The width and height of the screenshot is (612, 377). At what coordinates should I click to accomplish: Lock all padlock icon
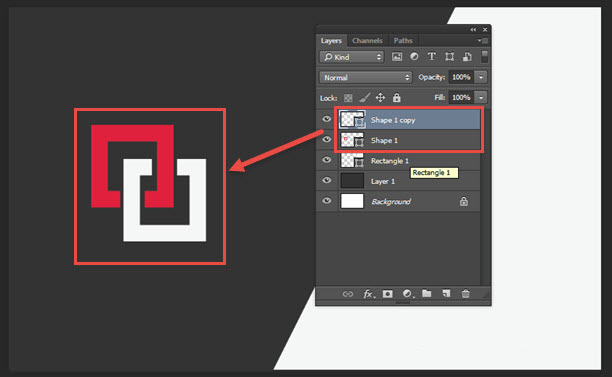pos(397,98)
